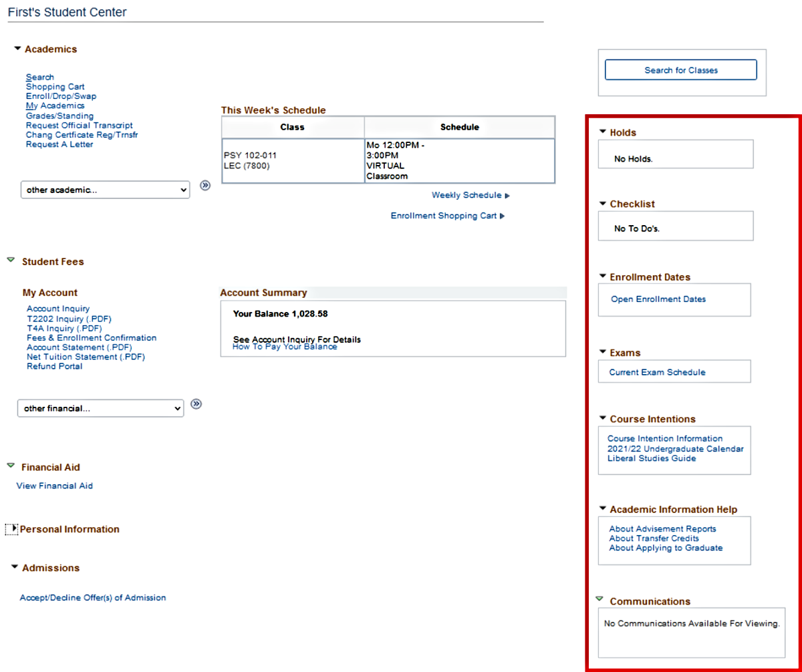Screen dimensions: 802x672
Task: Click the Your Balance 1,028.58 text
Action: point(280,313)
